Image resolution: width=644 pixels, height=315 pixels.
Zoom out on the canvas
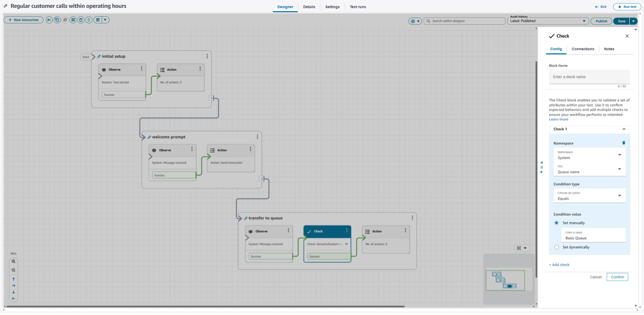14,270
